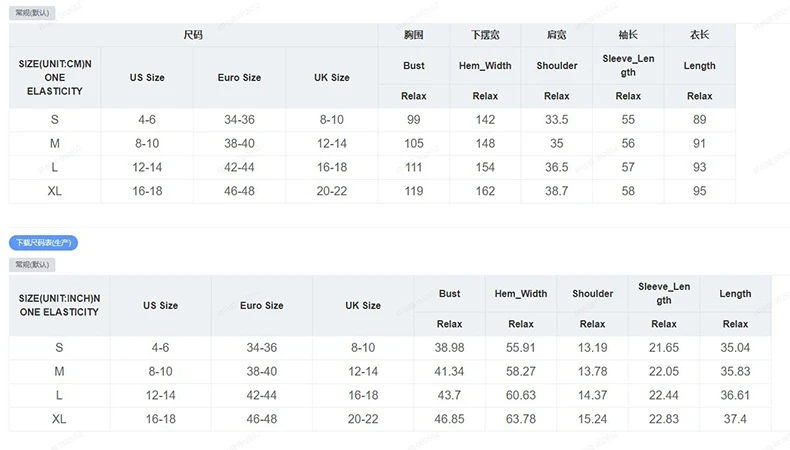The width and height of the screenshot is (790, 450).
Task: Select the L length value 36.61 in inches
Action: pyautogui.click(x=735, y=395)
